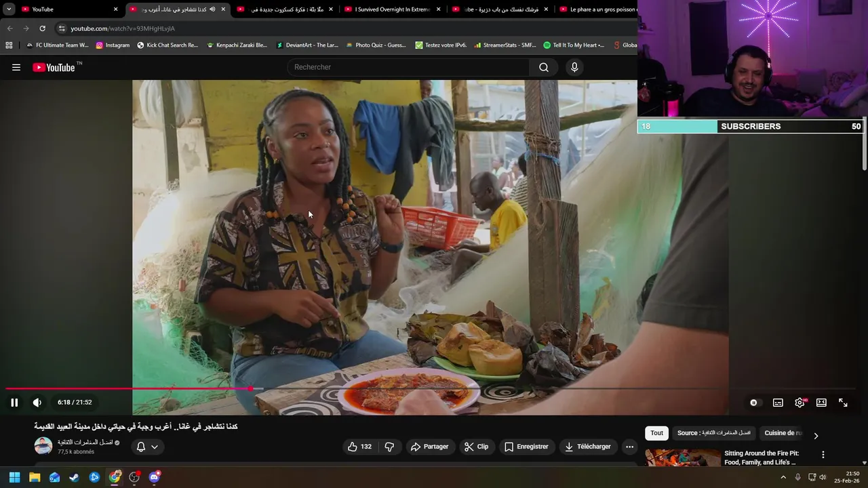Screen dimensions: 868x488
Task: Switch to the first YouTube tab
Action: pos(68,9)
